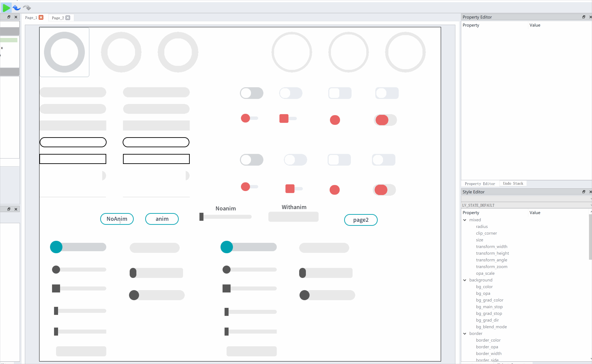Click the blue Undo arrow icon

click(16, 8)
